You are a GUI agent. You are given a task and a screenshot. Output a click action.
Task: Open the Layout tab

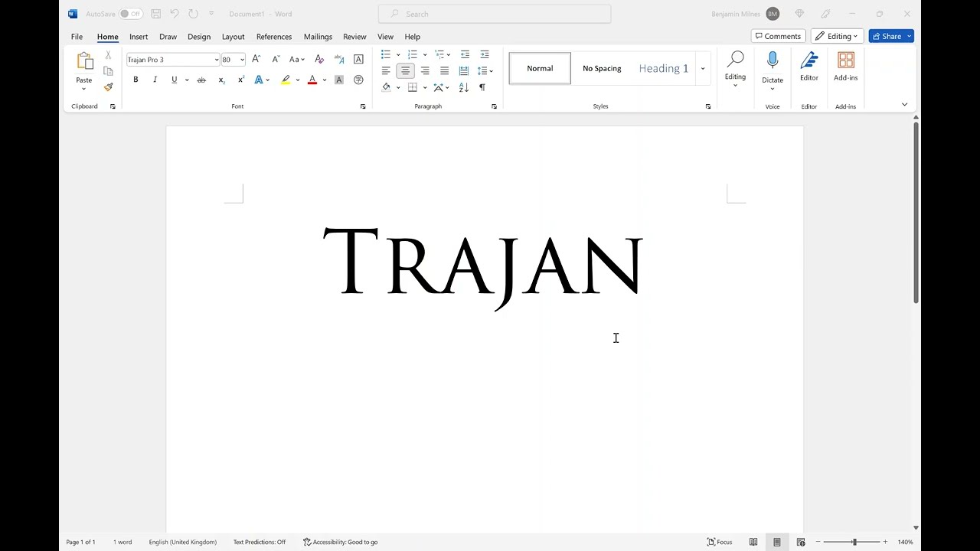[x=233, y=37]
